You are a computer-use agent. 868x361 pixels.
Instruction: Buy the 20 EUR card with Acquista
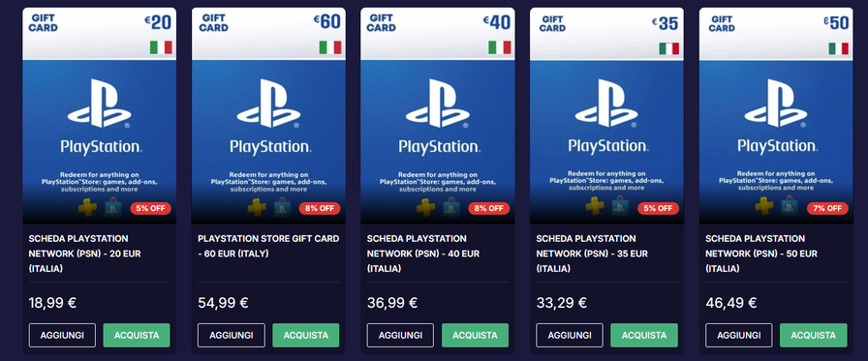[x=137, y=335]
